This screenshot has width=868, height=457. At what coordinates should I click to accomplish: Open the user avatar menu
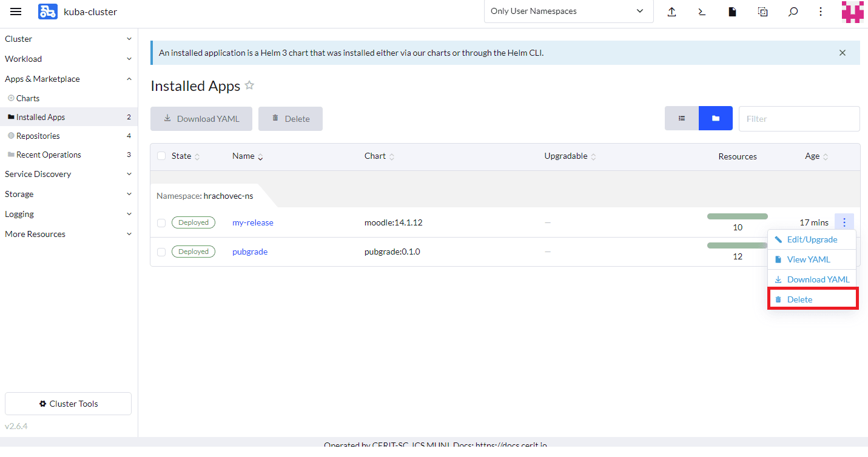(852, 12)
